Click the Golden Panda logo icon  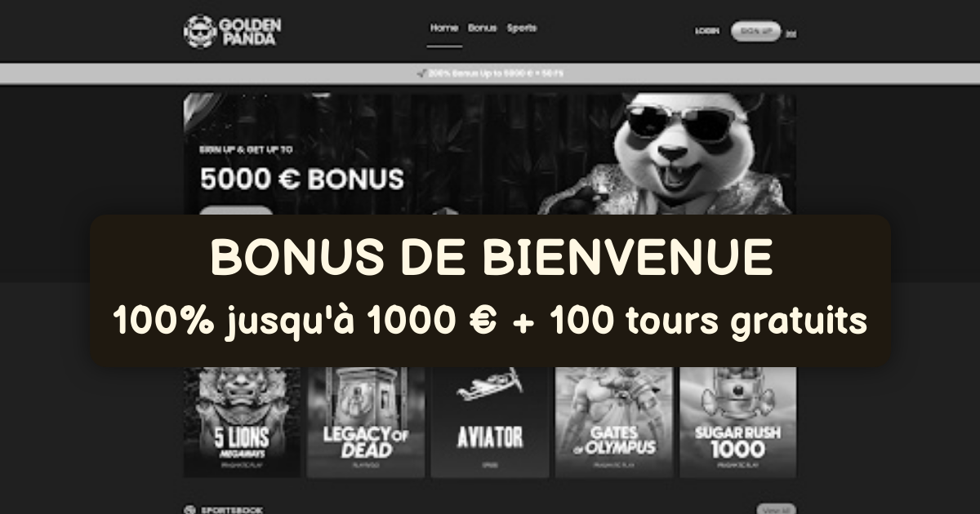pyautogui.click(x=198, y=31)
